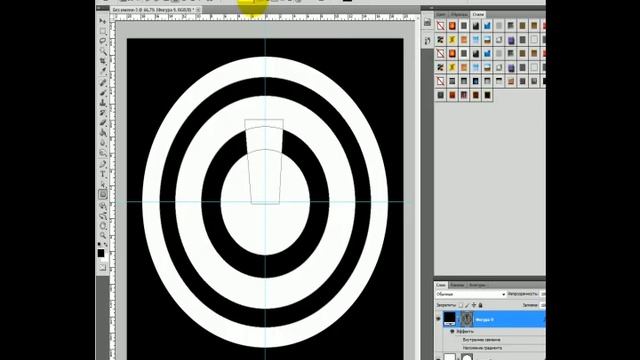Screen dimensions: 640x360
Task: Select the Внутреннее свечение effect
Action: click(x=482, y=340)
